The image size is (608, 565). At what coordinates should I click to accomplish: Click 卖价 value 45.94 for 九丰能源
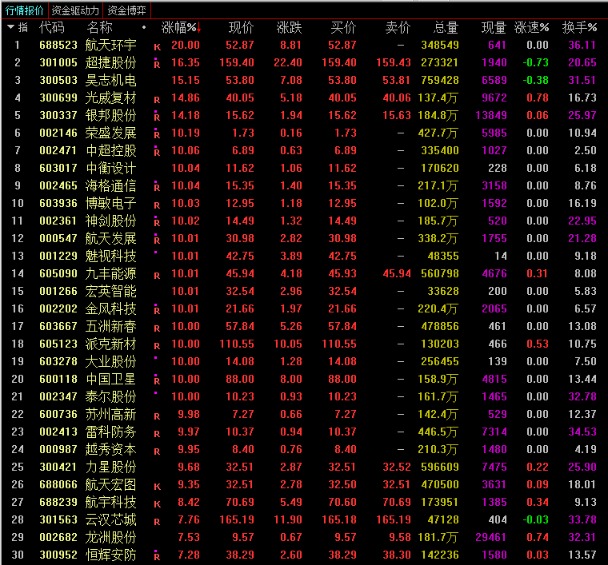pos(396,273)
